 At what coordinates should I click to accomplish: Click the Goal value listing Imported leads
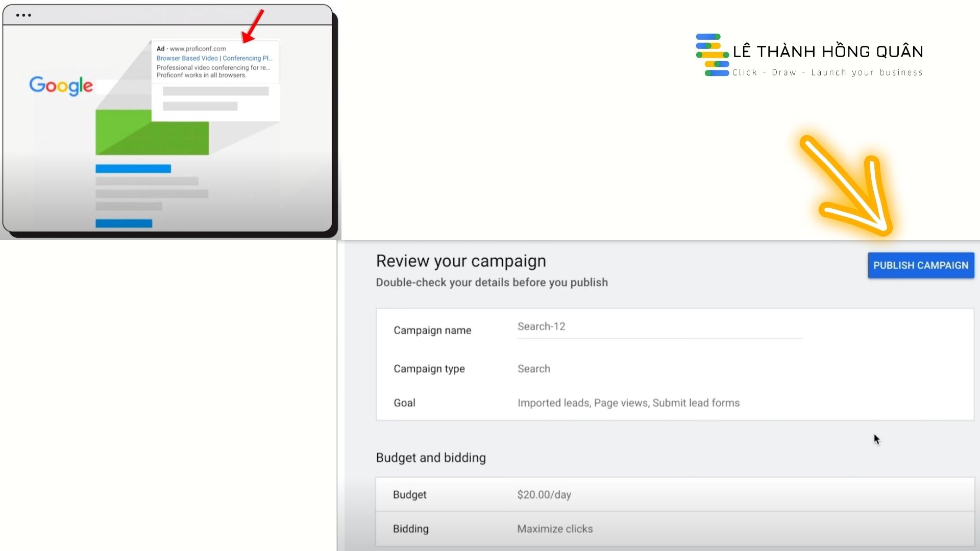[x=628, y=403]
